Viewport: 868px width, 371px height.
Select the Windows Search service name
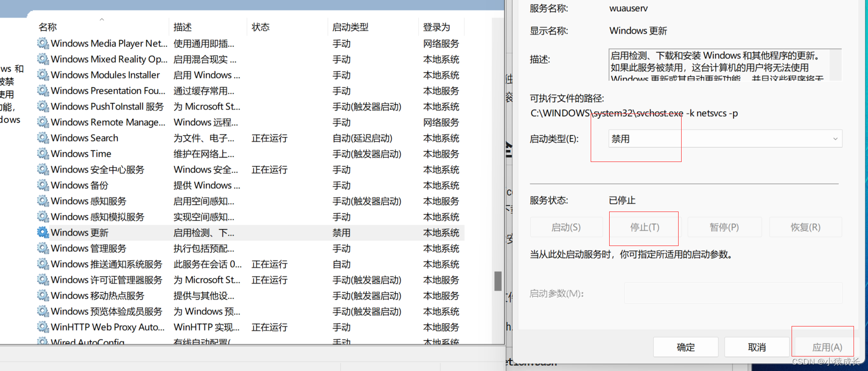coord(84,138)
